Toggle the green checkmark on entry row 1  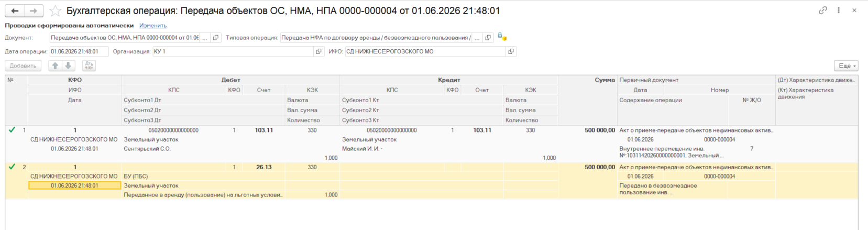point(12,130)
